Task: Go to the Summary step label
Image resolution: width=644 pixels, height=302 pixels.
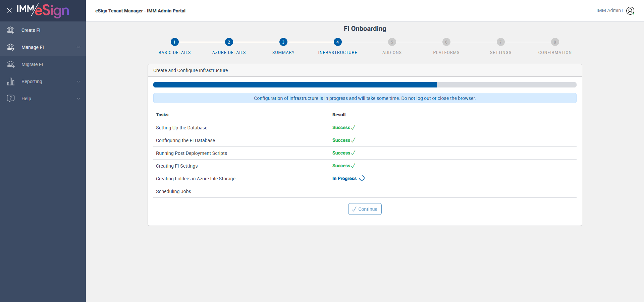Action: pos(283,53)
